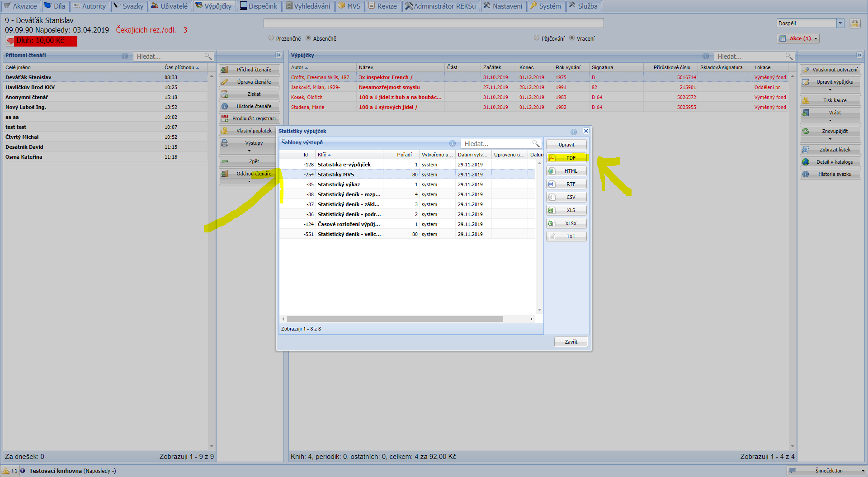Open the Díla tab
This screenshot has width=868, height=477.
tap(55, 6)
